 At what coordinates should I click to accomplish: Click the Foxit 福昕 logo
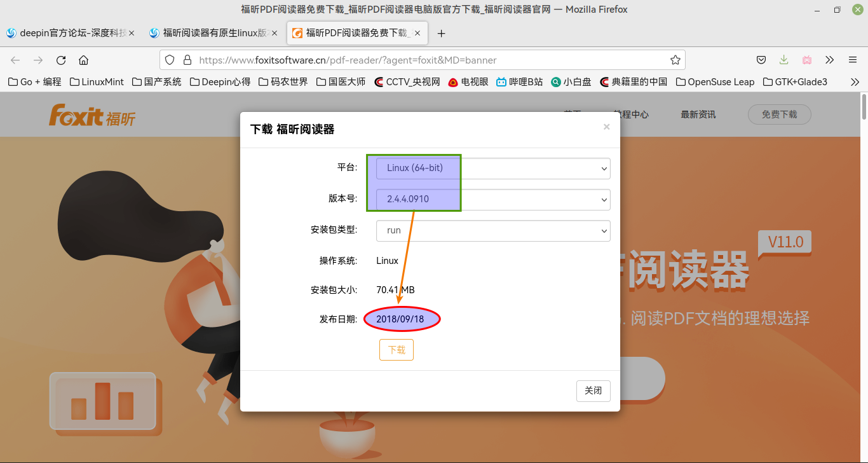tap(92, 114)
